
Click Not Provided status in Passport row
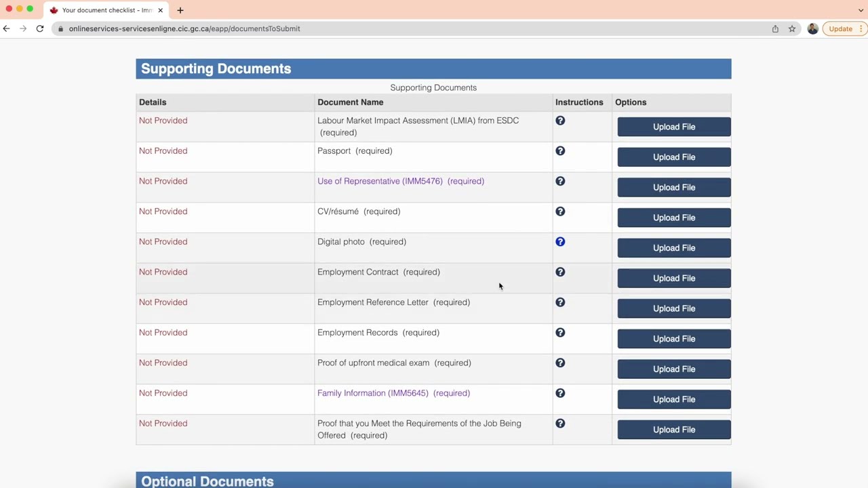[163, 151]
